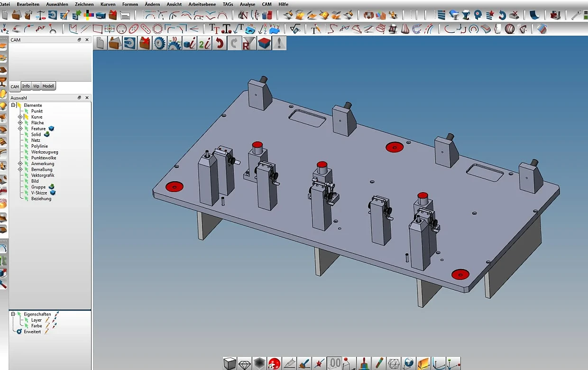Close the Auswahl panel
588x370 pixels.
87,98
